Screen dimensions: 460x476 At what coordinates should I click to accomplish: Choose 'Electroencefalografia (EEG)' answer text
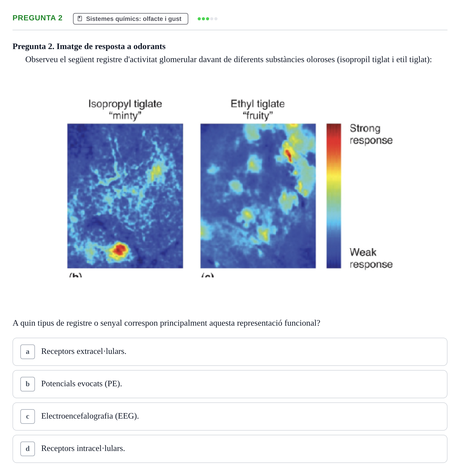coord(90,416)
